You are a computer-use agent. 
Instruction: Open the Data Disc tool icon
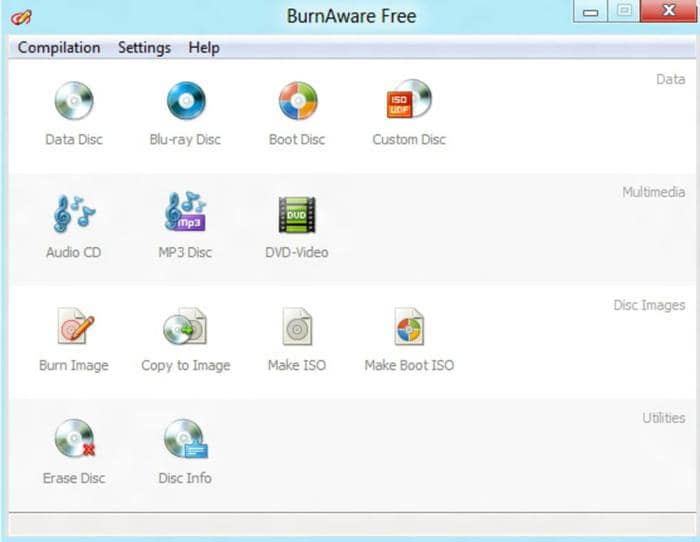click(74, 101)
